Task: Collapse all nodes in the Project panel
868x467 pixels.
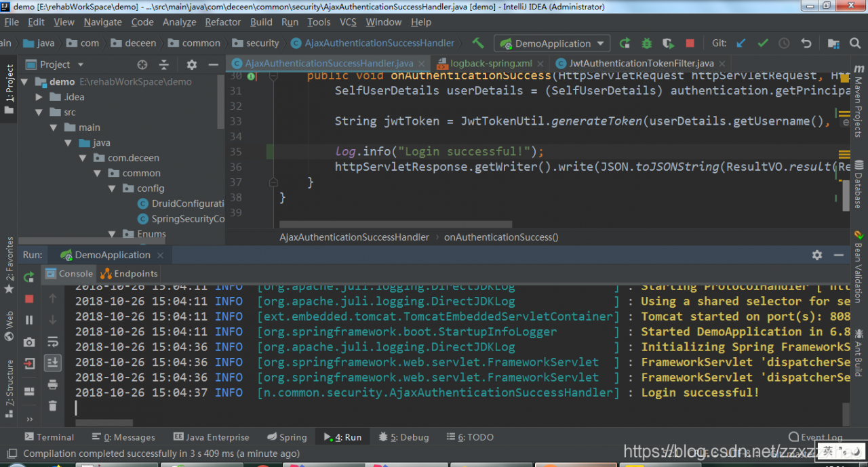Action: [163, 64]
